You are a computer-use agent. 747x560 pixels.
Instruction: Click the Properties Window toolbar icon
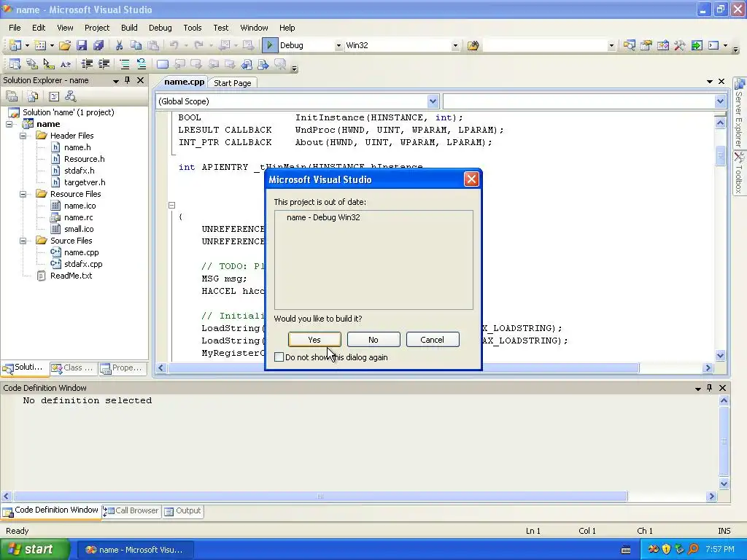[646, 45]
